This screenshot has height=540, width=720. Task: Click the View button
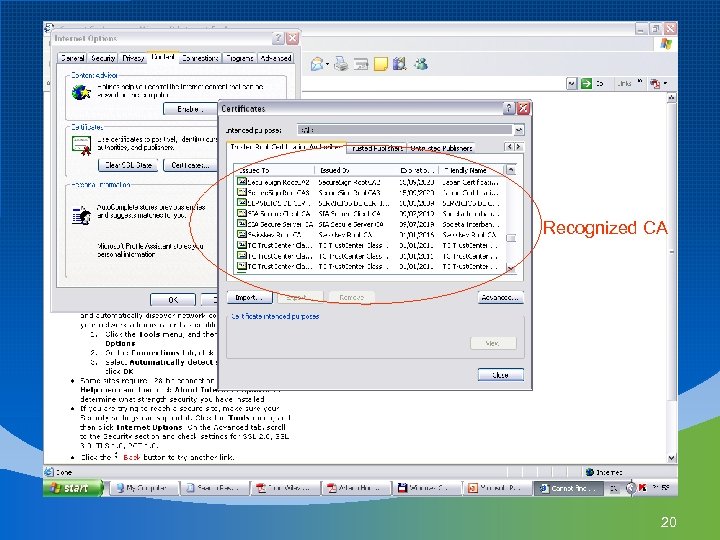coord(493,343)
